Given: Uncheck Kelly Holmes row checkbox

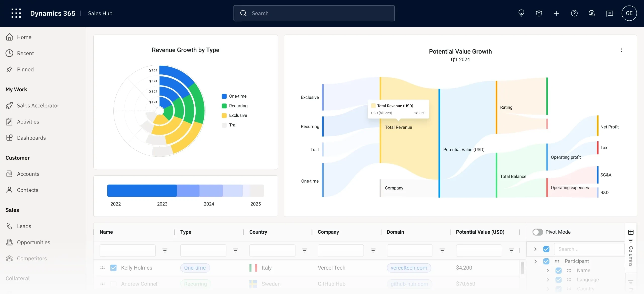Looking at the screenshot, I should [113, 268].
